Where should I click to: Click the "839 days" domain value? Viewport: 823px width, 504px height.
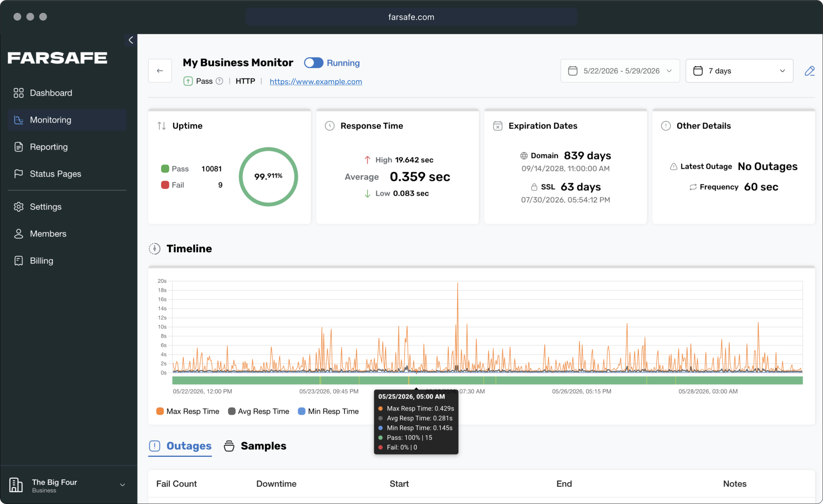point(587,156)
